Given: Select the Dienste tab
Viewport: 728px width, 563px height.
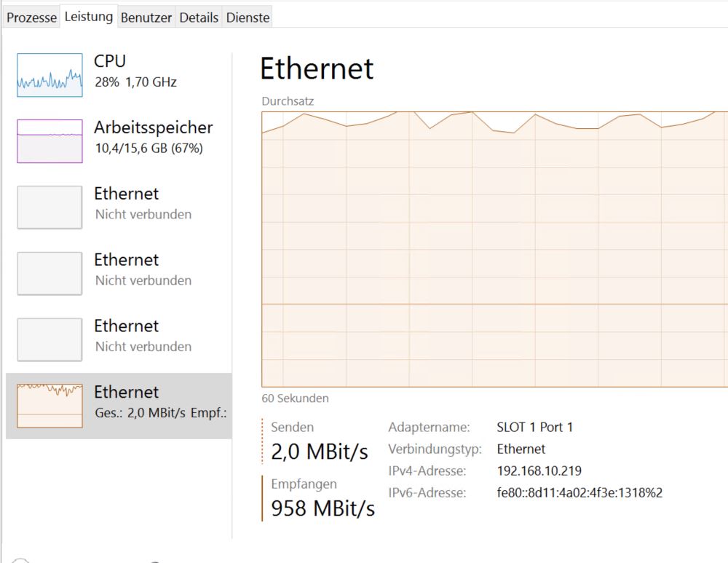Looking at the screenshot, I should click(248, 17).
